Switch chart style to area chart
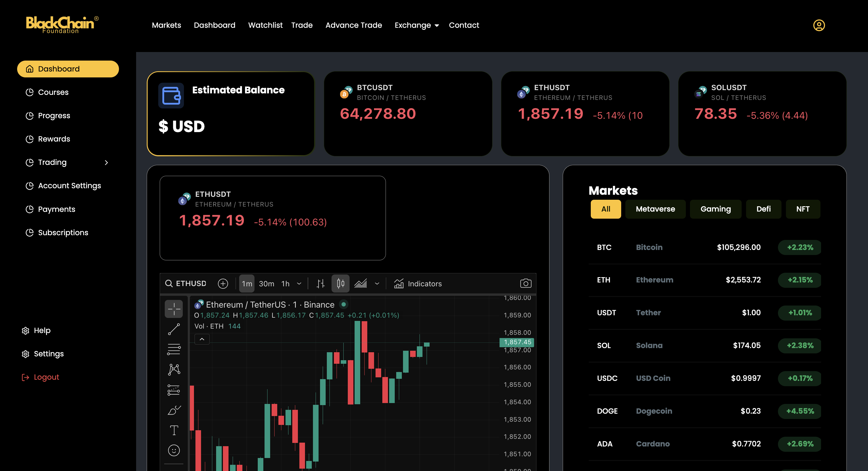868x471 pixels. [361, 283]
